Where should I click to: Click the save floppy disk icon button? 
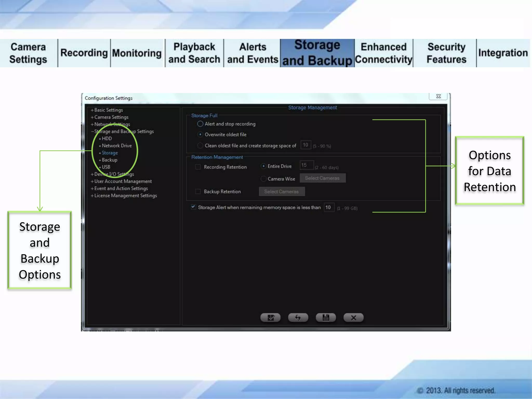coord(326,317)
